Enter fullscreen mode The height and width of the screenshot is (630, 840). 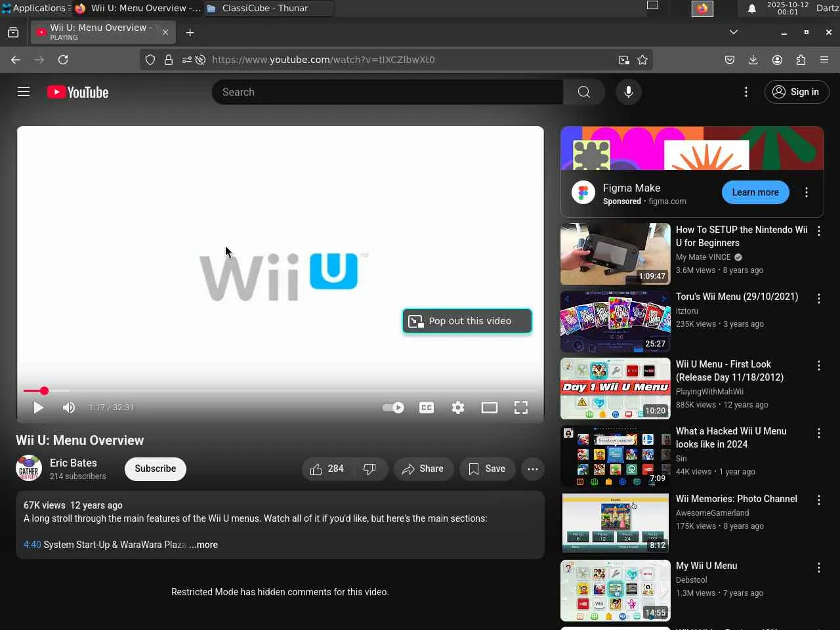pyautogui.click(x=521, y=408)
